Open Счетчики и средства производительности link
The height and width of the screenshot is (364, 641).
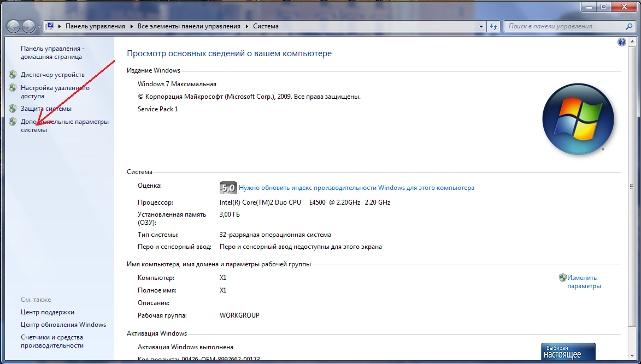tap(52, 341)
